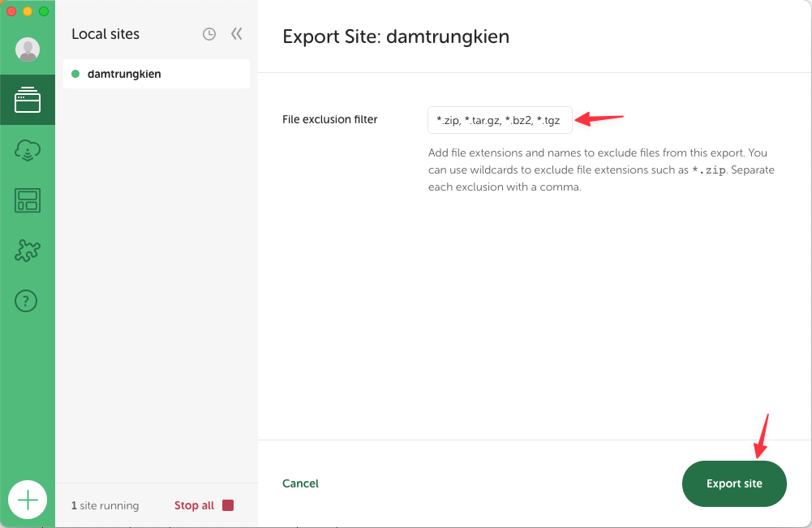Image resolution: width=812 pixels, height=528 pixels.
Task: Click the Local sites heading
Action: tap(105, 34)
